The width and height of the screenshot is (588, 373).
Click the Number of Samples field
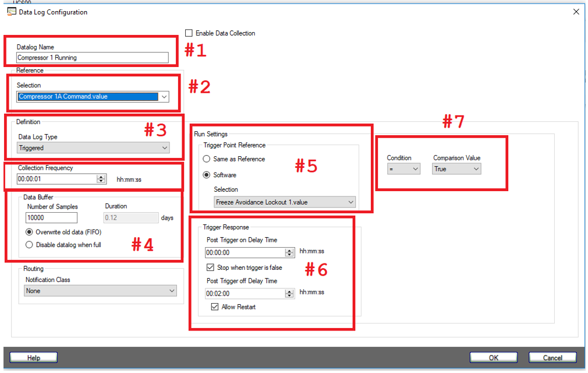51,217
